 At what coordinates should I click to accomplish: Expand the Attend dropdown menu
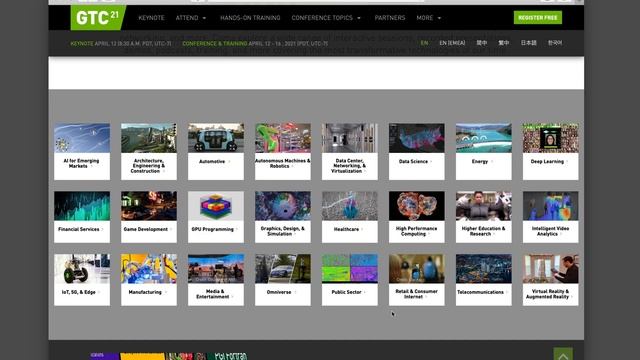coord(191,18)
